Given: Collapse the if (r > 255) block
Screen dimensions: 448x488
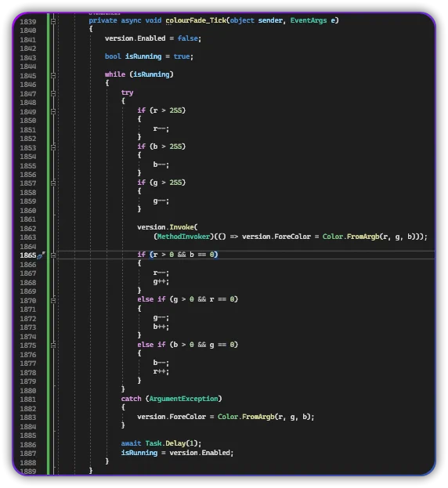Looking at the screenshot, I should click(x=53, y=111).
